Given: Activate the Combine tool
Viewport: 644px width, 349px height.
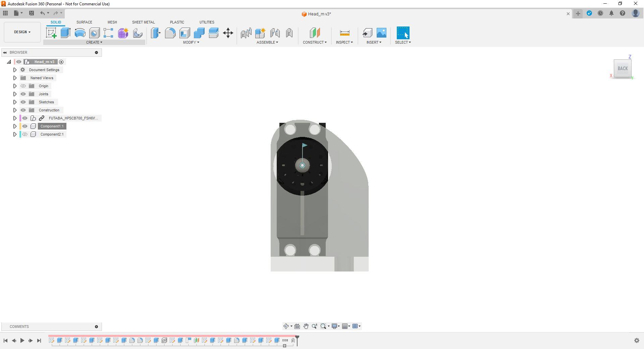Looking at the screenshot, I should (x=199, y=33).
